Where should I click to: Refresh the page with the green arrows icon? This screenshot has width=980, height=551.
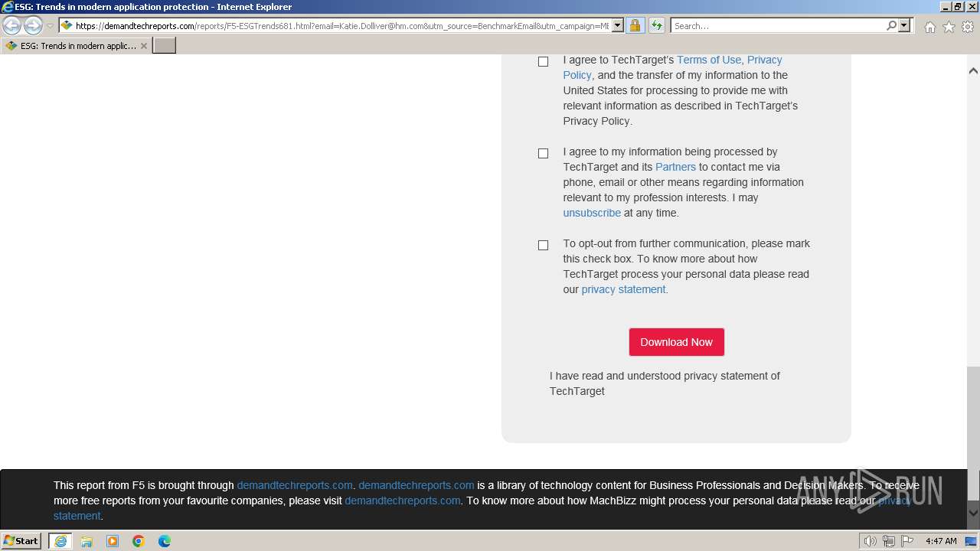point(657,26)
